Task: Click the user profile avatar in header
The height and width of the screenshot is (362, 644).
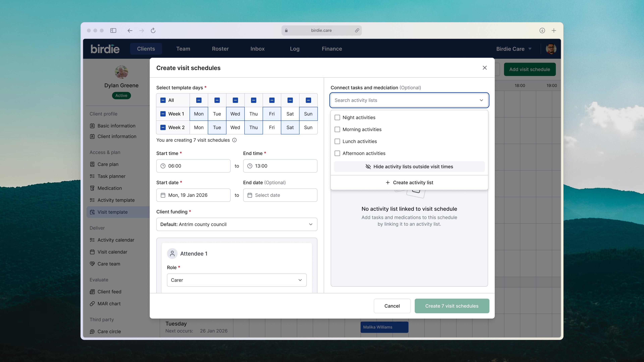Action: tap(551, 49)
